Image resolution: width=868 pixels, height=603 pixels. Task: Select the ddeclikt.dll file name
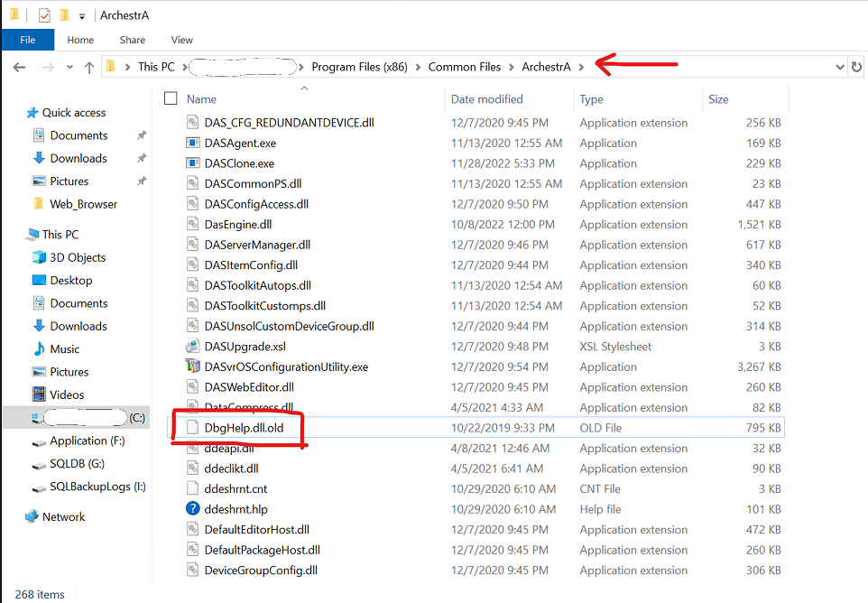coord(231,468)
